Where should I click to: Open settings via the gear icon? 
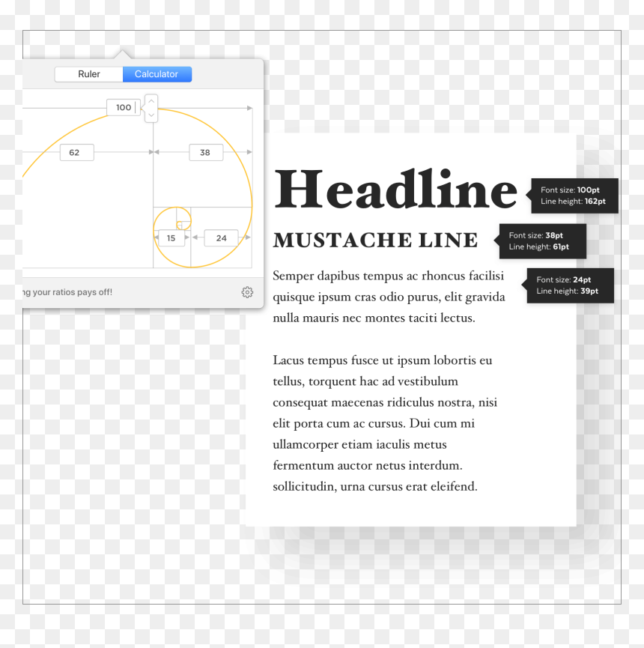(247, 292)
